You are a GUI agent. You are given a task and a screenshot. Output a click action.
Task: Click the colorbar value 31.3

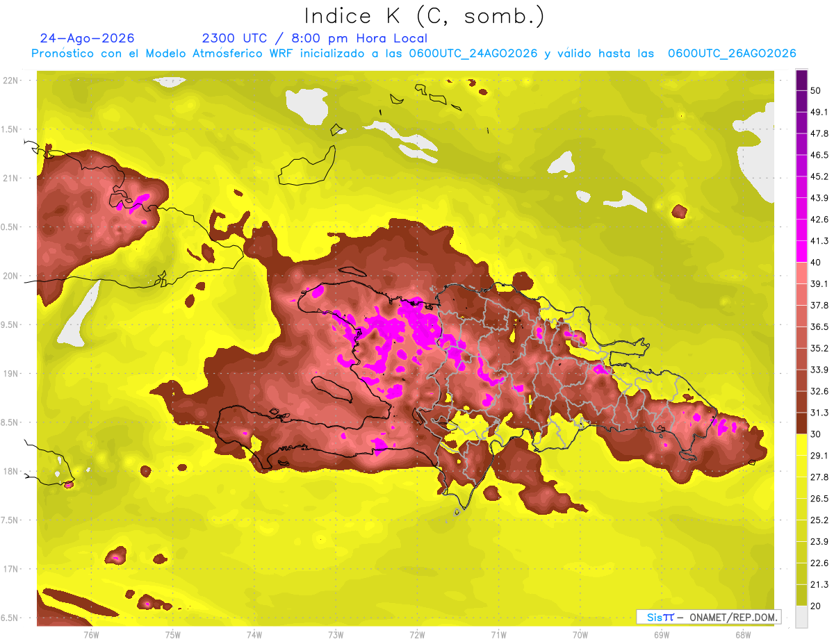pyautogui.click(x=819, y=413)
